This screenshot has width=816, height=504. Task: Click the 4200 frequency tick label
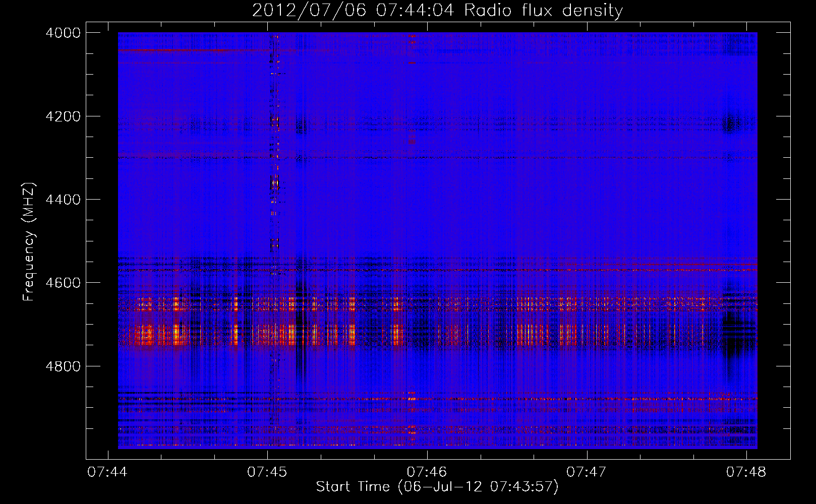(x=63, y=116)
